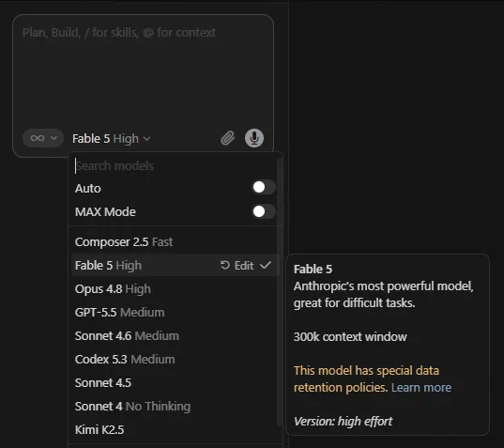Image resolution: width=504 pixels, height=448 pixels.
Task: Open the Learn more link
Action: pos(421,388)
